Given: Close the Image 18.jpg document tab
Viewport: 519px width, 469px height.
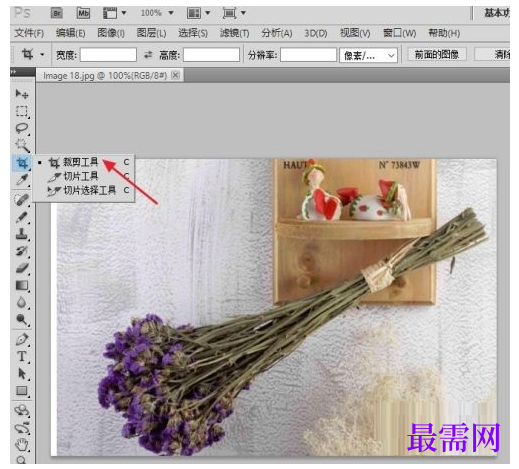Looking at the screenshot, I should click(x=175, y=75).
